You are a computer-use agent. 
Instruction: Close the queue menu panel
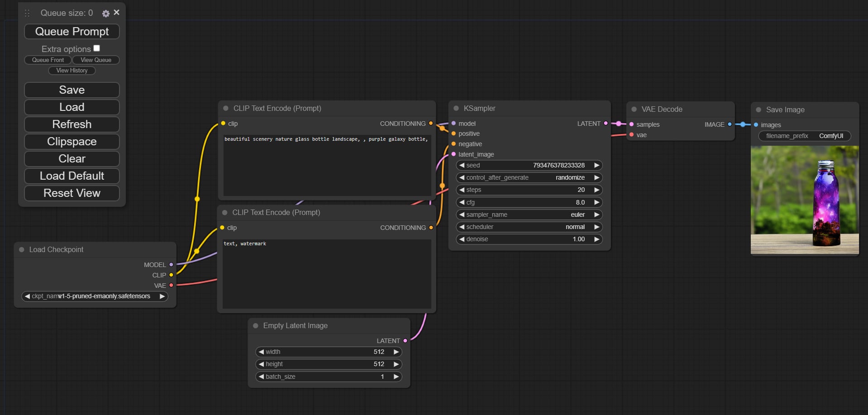pos(117,12)
